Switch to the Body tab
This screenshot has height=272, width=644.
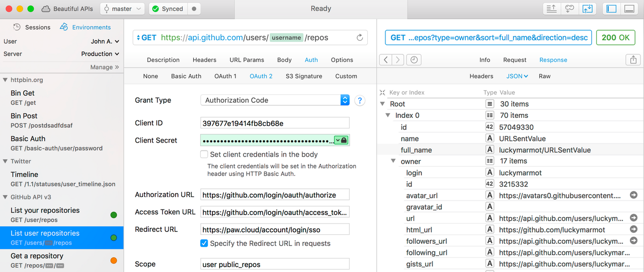(284, 60)
